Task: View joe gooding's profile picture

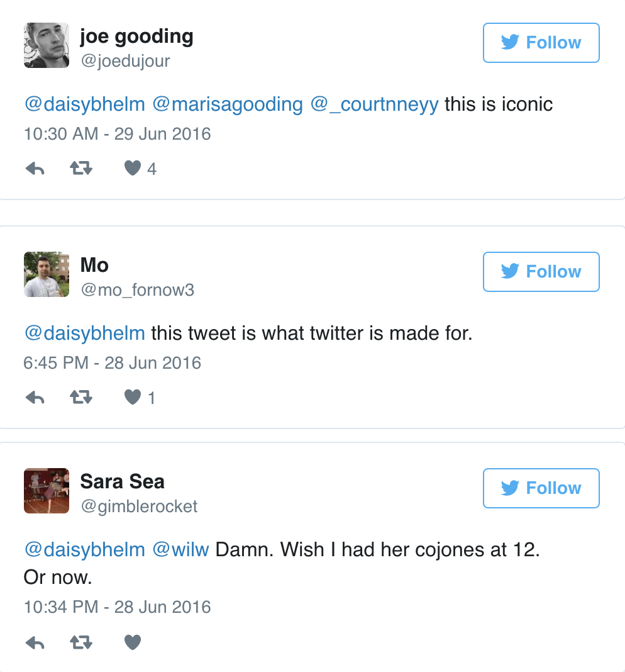Action: 47,45
